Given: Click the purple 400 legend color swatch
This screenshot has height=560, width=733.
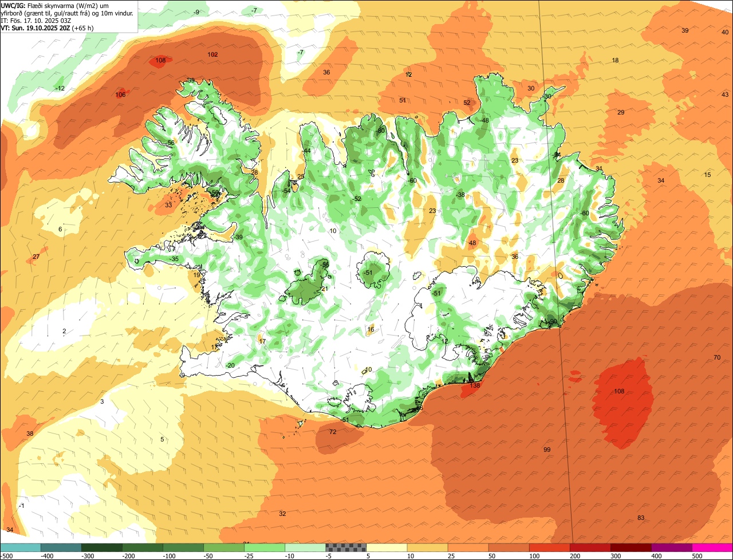Looking at the screenshot, I should (x=672, y=547).
